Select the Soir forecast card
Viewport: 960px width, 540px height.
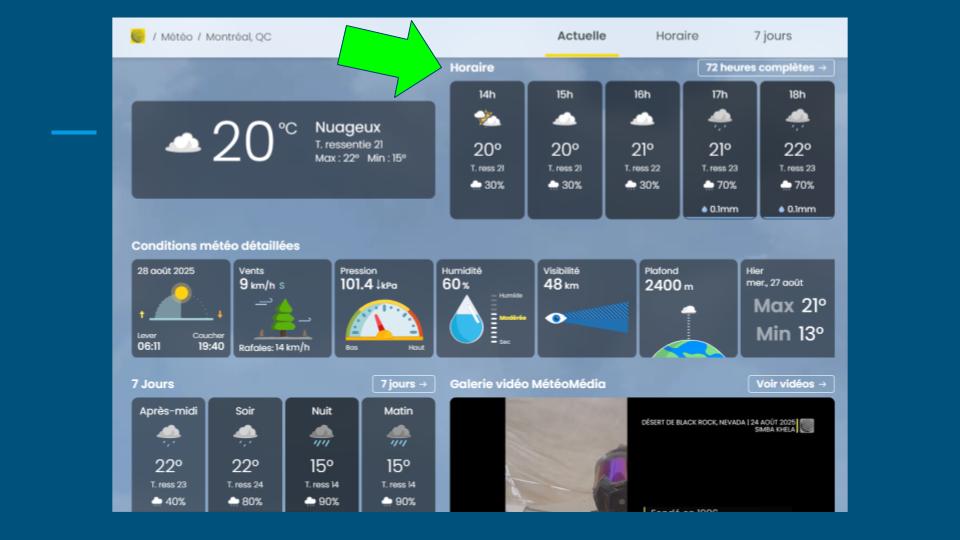coord(245,455)
